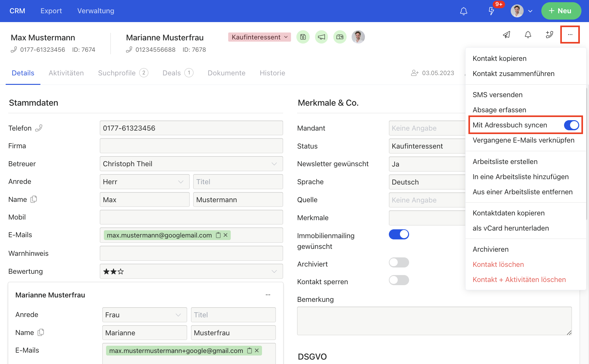Click the paper plane send icon
The height and width of the screenshot is (364, 589).
tap(506, 35)
